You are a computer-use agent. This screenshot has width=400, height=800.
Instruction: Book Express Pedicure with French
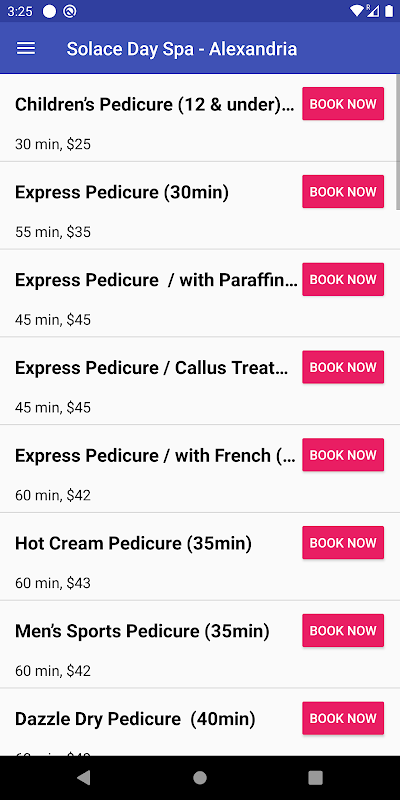[343, 455]
